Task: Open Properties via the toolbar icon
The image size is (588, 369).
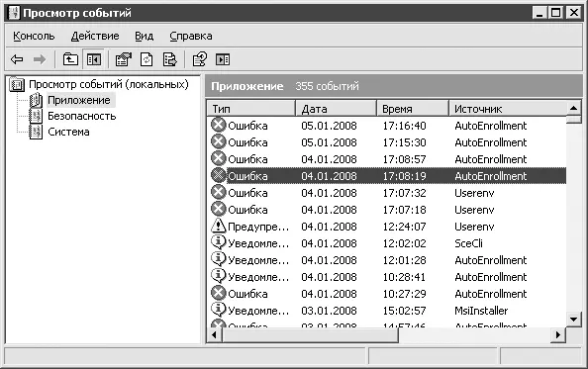Action: 124,59
